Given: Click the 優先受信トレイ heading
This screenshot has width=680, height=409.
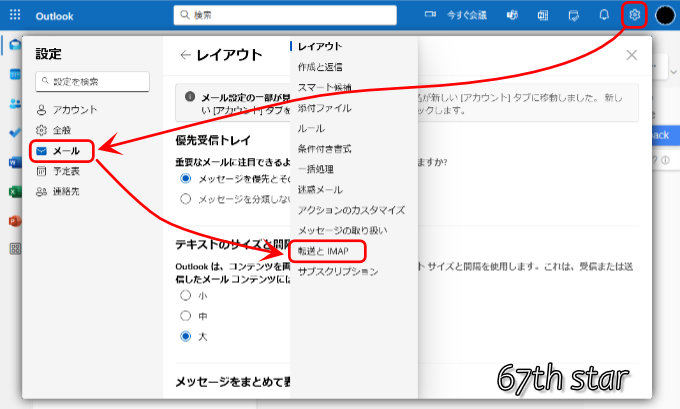Looking at the screenshot, I should [213, 140].
